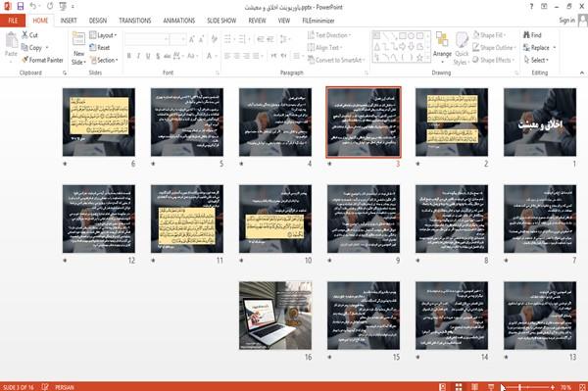Viewport: 588px width, 391px height.
Task: Open the font size combo box
Action: [177, 39]
